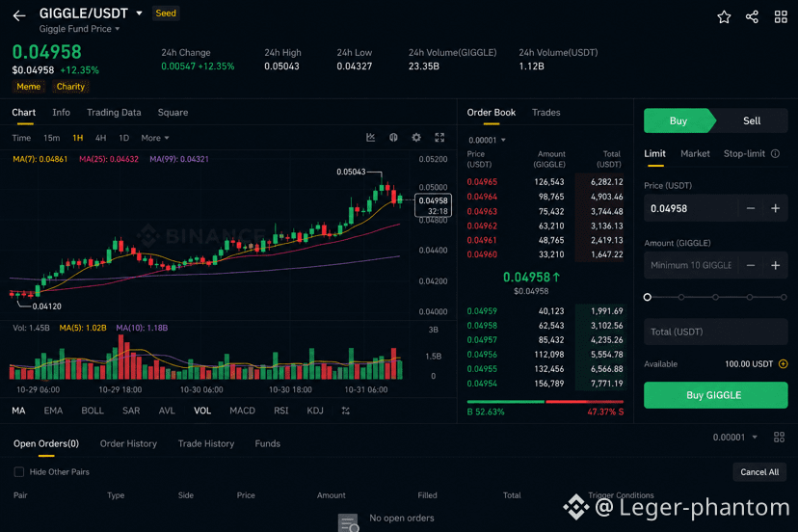
Task: Open the Trading Data tab
Action: pos(114,113)
